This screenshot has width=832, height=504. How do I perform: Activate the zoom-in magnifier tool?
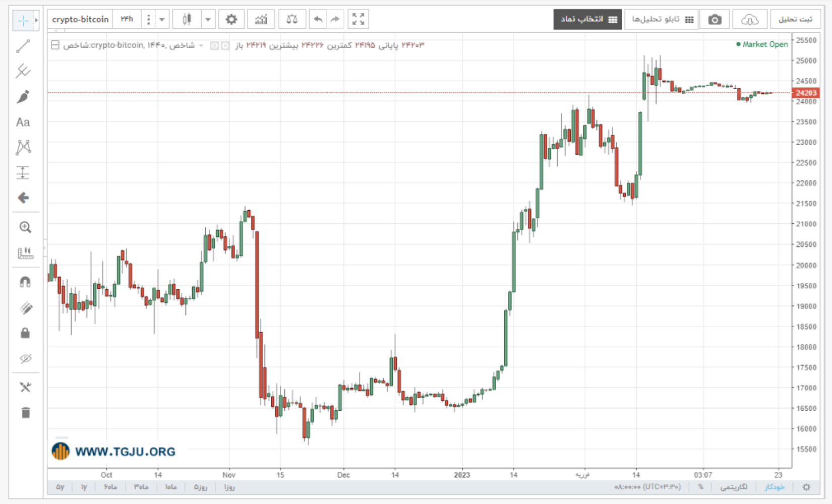(x=25, y=227)
